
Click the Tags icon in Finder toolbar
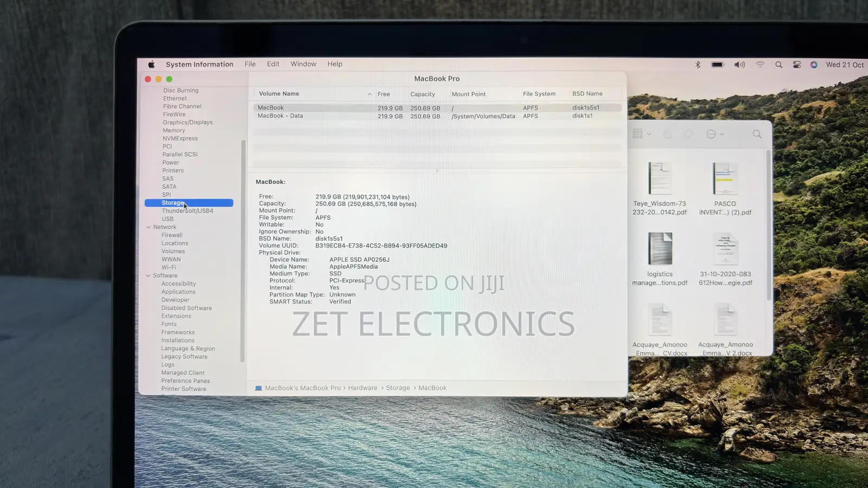[x=688, y=134]
